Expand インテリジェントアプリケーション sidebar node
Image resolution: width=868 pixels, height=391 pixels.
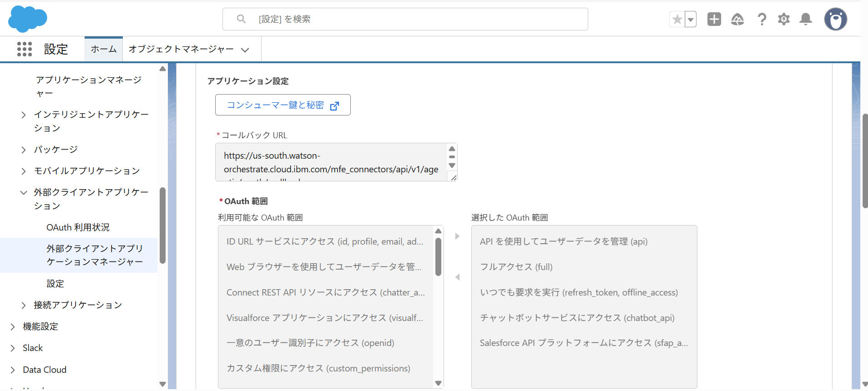point(24,115)
